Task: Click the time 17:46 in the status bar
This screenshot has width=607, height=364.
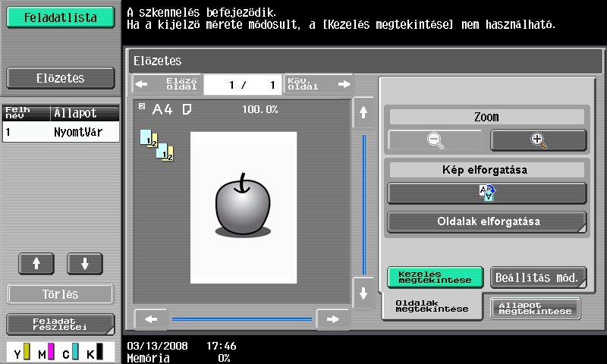Action: pos(221,346)
